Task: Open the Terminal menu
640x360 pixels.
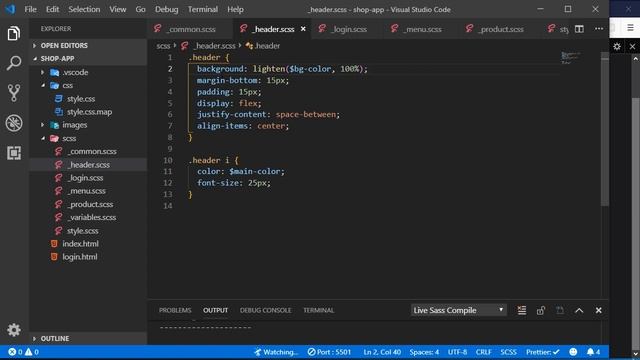Action: (202, 9)
